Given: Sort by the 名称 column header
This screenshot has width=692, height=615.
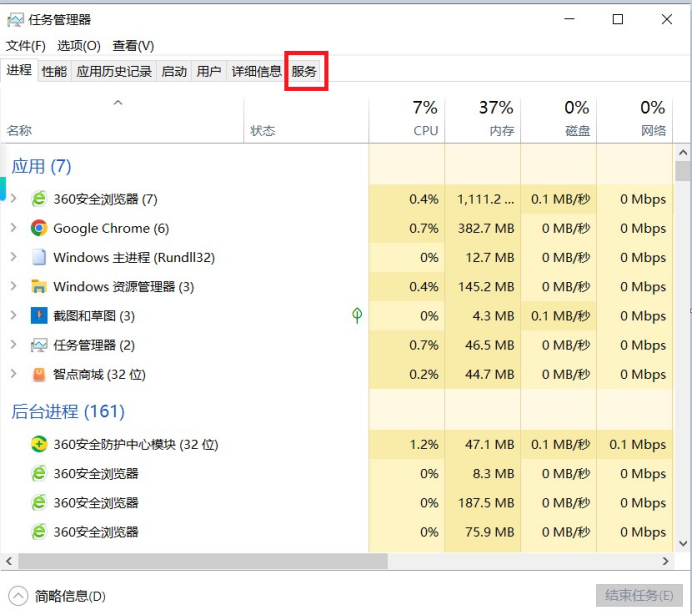Looking at the screenshot, I should pos(122,120).
